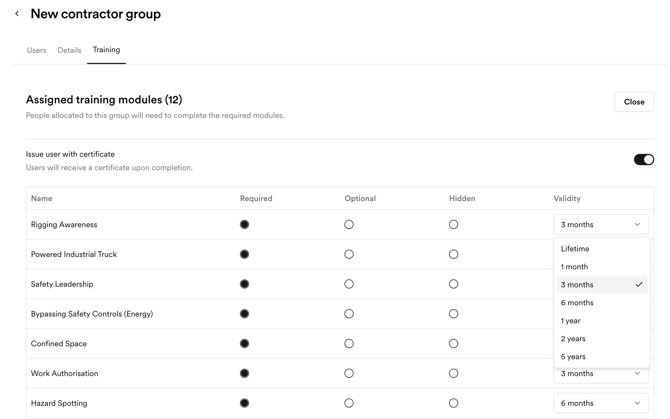Choose Lifetime from validity options

pyautogui.click(x=575, y=249)
